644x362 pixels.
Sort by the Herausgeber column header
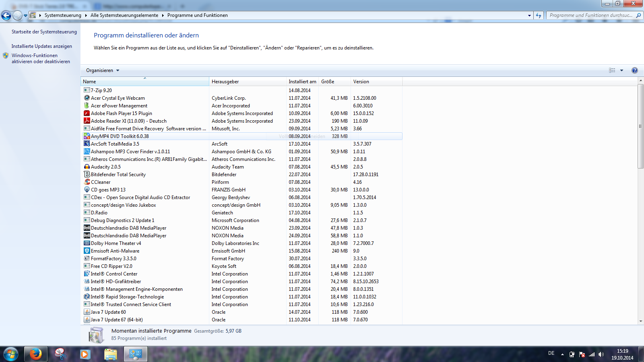tap(248, 82)
